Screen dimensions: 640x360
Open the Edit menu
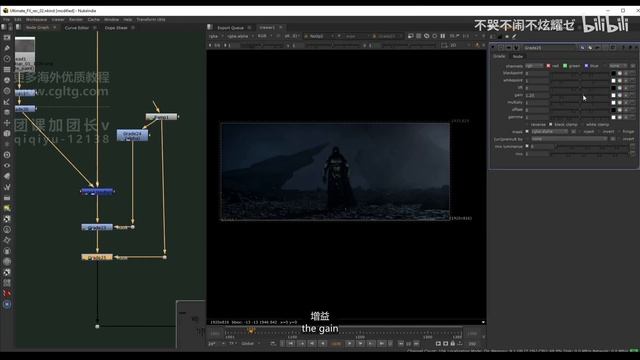(18, 20)
